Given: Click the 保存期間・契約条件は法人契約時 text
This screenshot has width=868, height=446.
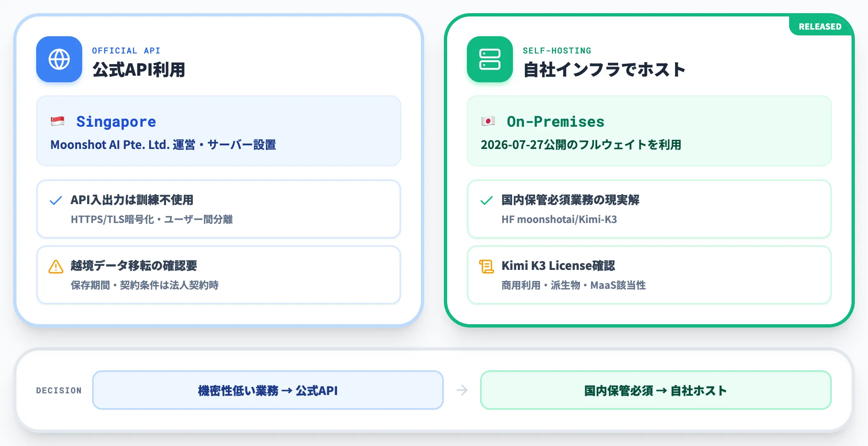Looking at the screenshot, I should (145, 285).
